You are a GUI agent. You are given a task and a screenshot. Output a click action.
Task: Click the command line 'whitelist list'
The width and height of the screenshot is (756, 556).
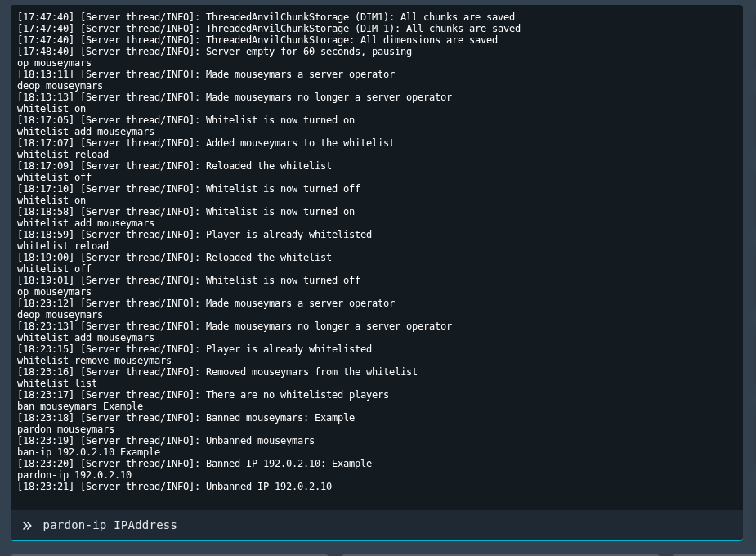(x=57, y=383)
